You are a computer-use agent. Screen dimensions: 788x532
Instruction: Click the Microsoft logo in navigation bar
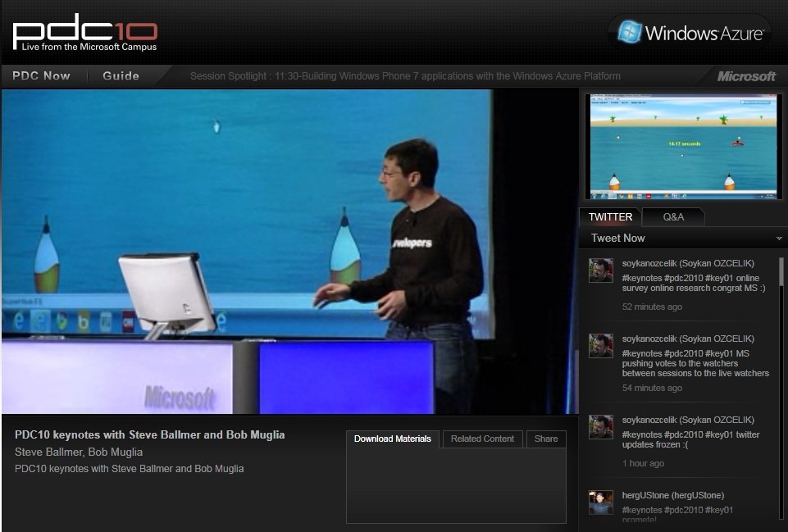point(746,76)
